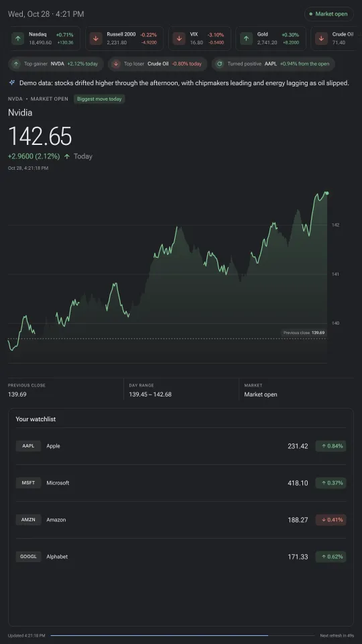Click the Day Range 139.45 – 142.68 value
The height and width of the screenshot is (644, 362).
click(150, 394)
